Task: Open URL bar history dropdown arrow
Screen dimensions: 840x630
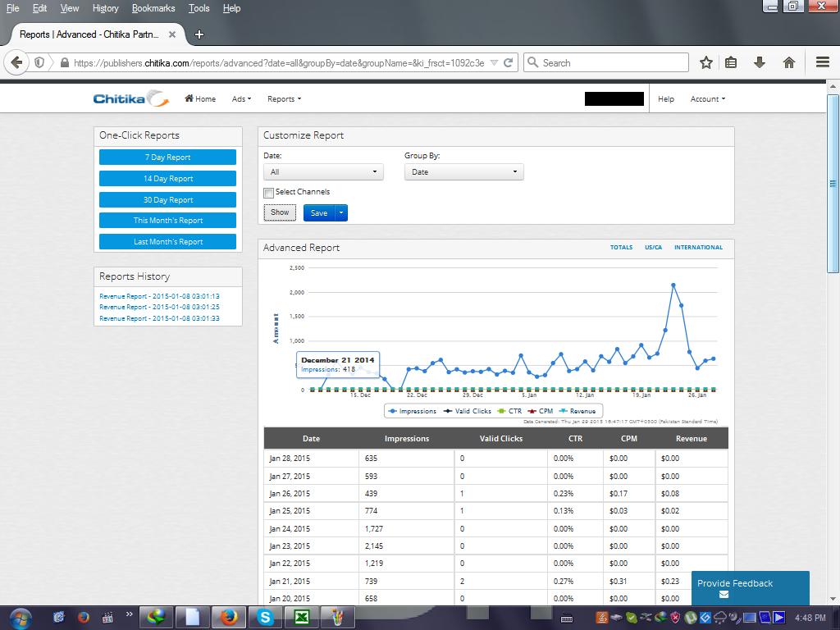Action: (494, 62)
